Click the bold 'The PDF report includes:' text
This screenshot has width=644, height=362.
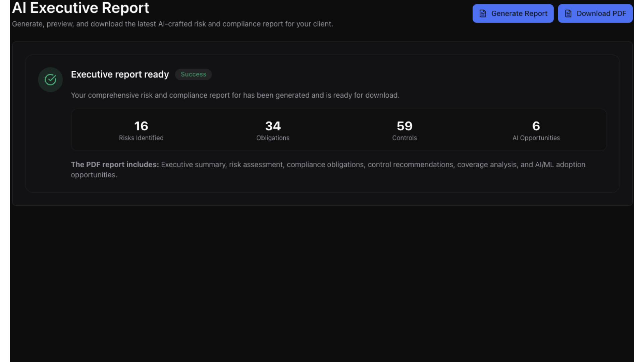[x=115, y=165]
